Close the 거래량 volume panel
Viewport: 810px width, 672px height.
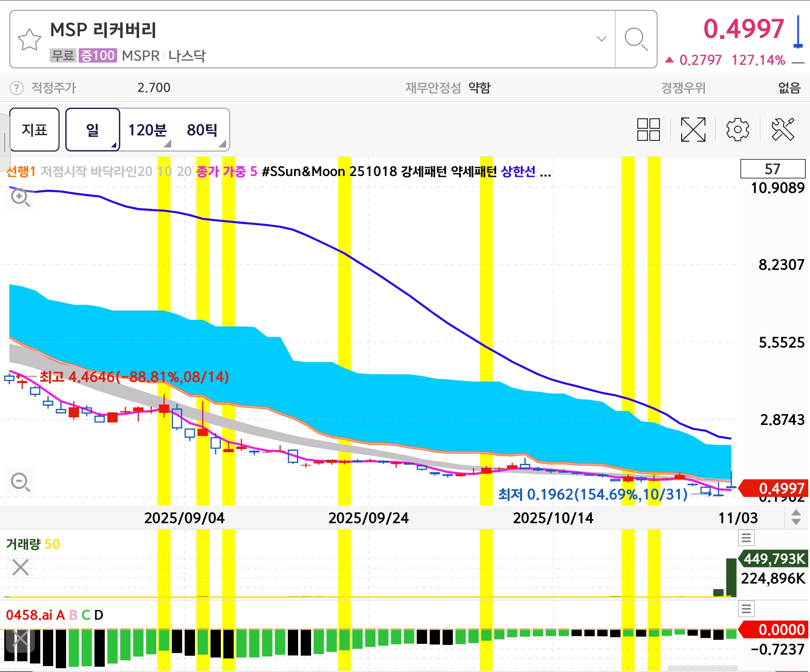(x=21, y=567)
